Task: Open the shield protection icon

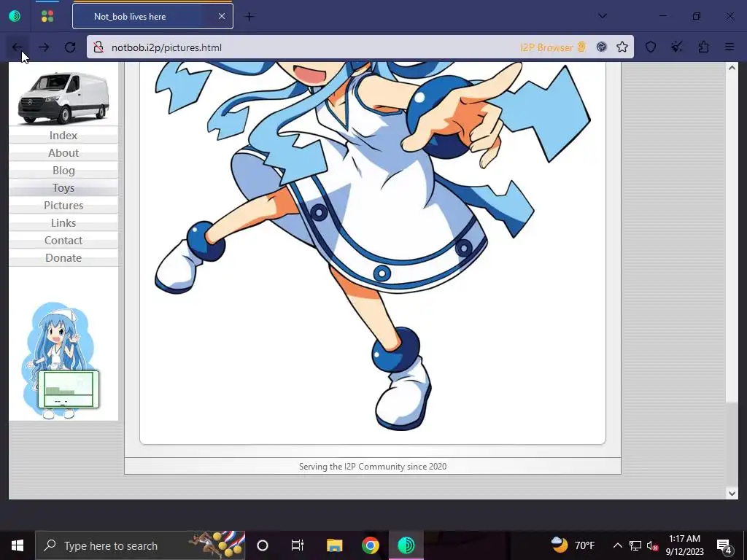Action: (x=650, y=47)
